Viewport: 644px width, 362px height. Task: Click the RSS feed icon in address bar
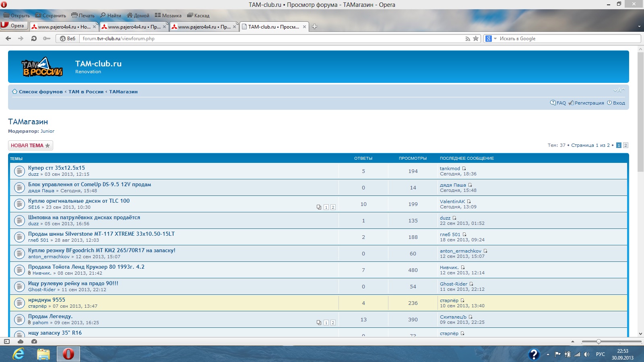[x=467, y=39]
